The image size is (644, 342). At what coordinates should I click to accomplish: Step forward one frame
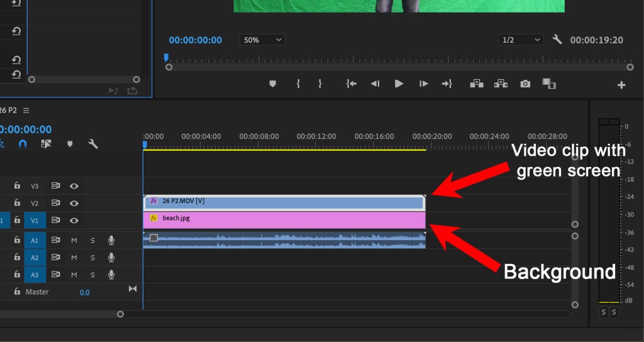click(x=423, y=84)
